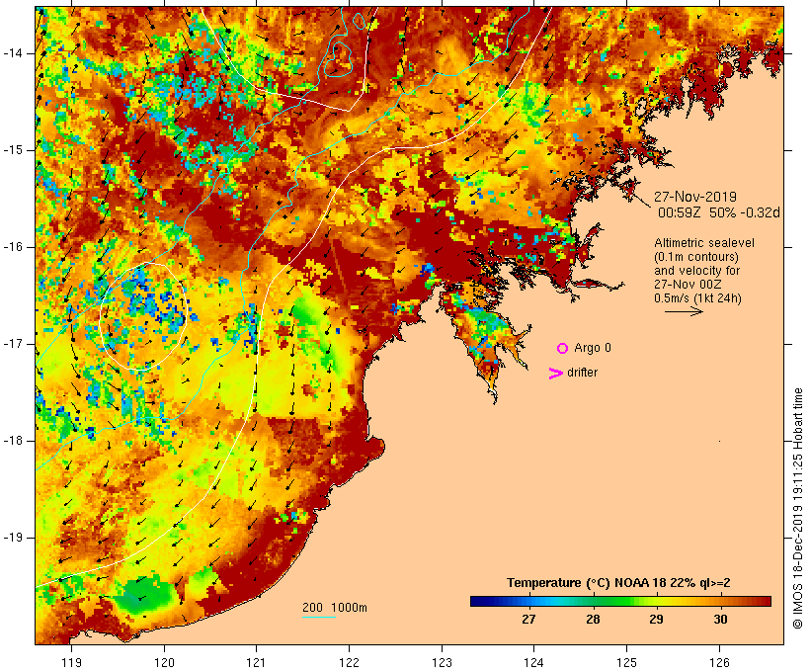Click the "27-Nov-2019" date text

(x=695, y=197)
